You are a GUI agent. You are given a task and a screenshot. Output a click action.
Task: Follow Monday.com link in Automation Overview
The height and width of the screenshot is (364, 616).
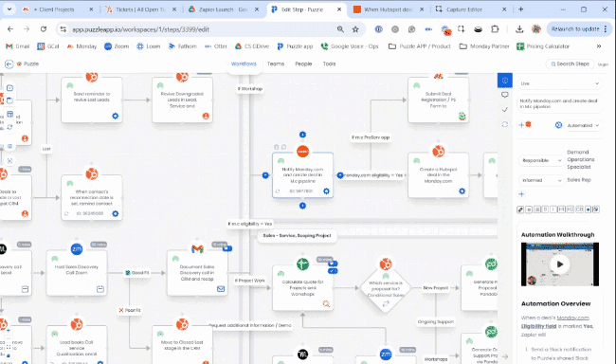tap(572, 318)
